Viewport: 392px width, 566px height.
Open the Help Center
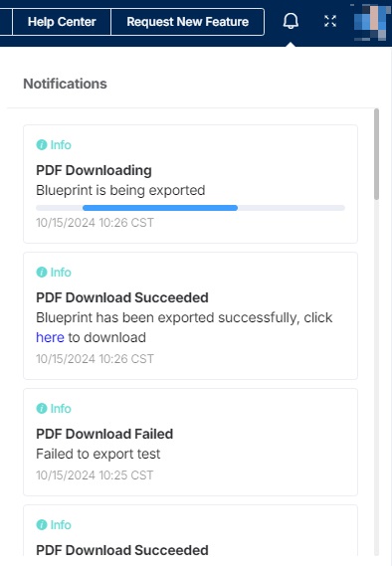click(x=62, y=22)
